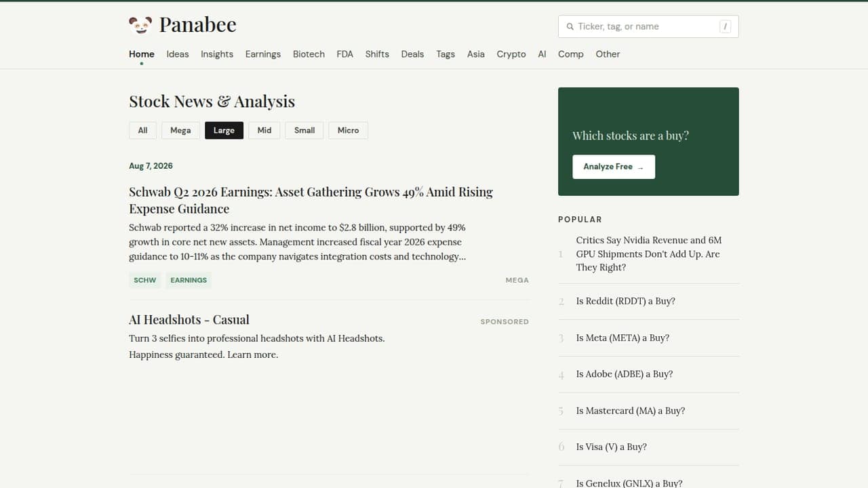Open Is Meta (META) a Buy?
Image resolution: width=868 pixels, height=488 pixels.
pyautogui.click(x=623, y=338)
